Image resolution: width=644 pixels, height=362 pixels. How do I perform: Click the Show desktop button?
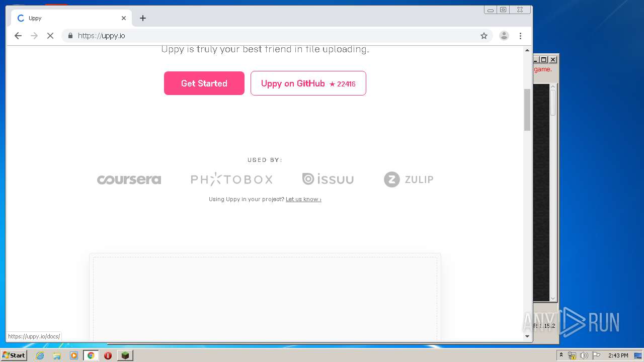coord(638,355)
